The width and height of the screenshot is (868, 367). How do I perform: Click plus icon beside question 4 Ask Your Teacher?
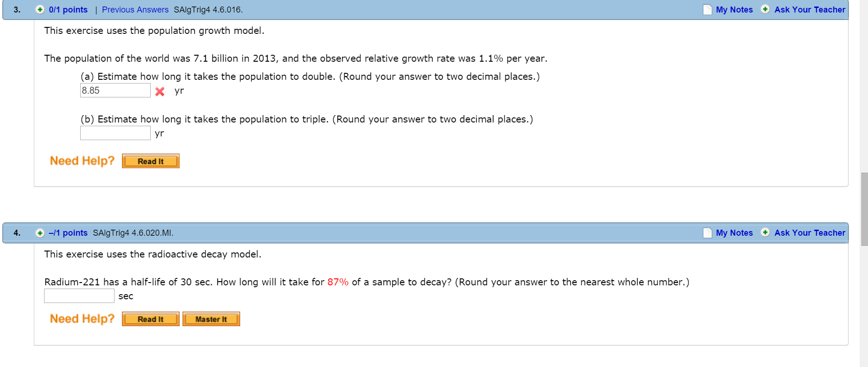(x=766, y=232)
